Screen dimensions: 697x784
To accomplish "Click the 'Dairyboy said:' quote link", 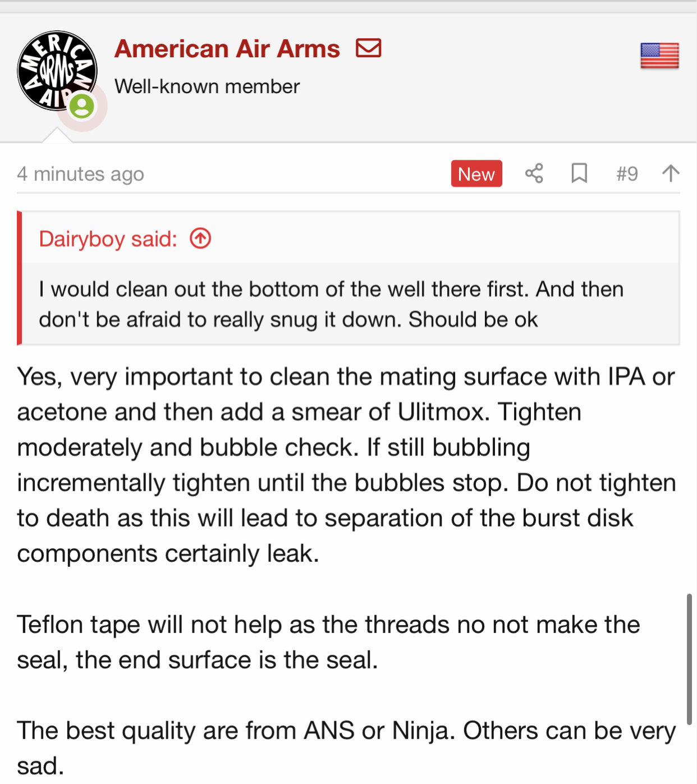I will click(x=108, y=239).
